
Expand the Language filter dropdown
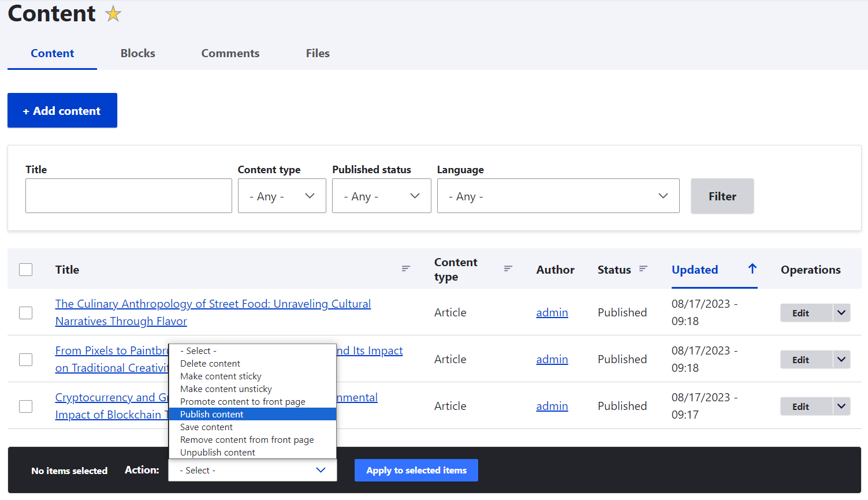[x=558, y=196]
